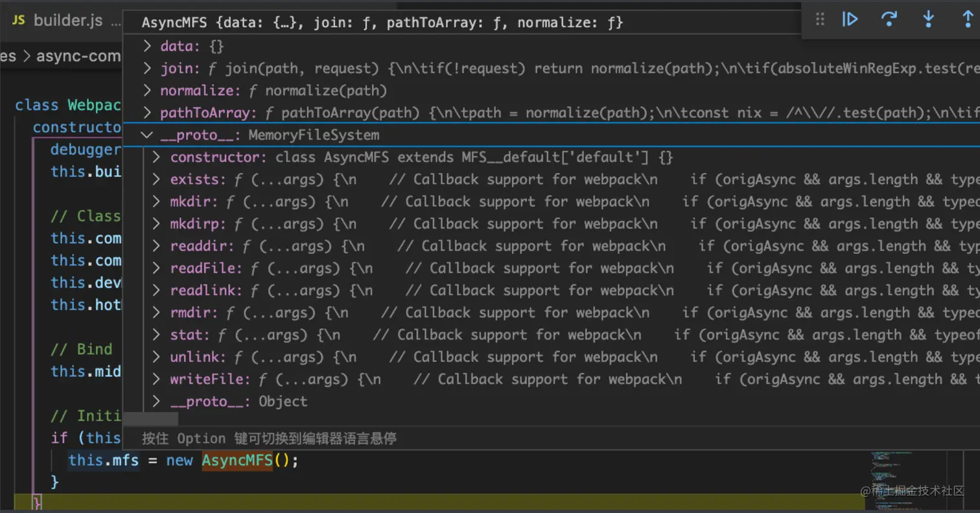This screenshot has height=513, width=980.
Task: Click the horizontal scrollbar in hover popup
Action: coord(150,418)
